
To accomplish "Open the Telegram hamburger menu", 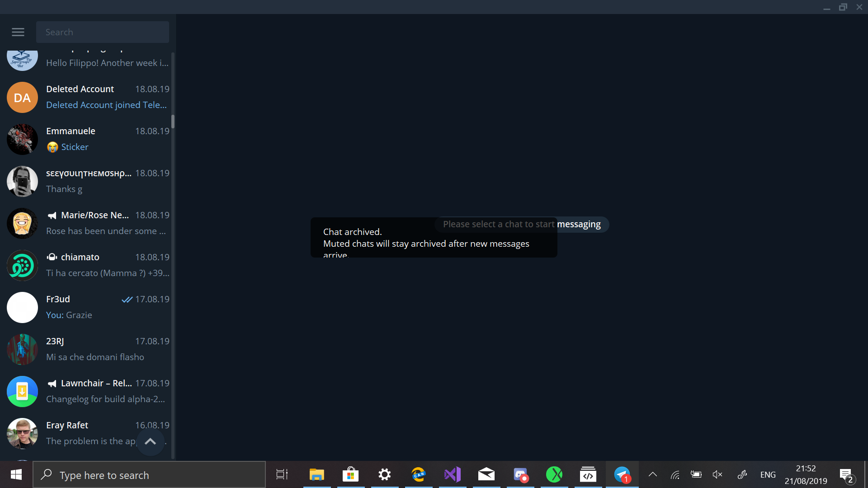I will [x=18, y=32].
